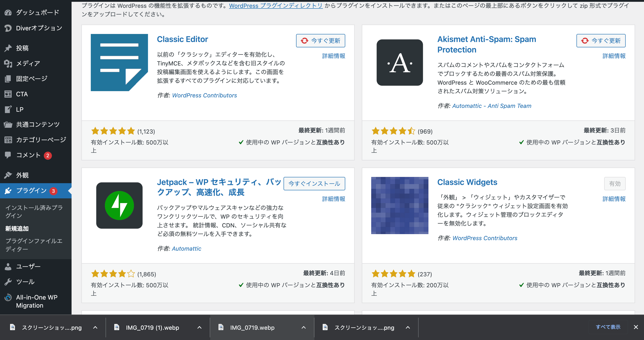Click the file icon of IMG_0719 (1).webp download

click(117, 327)
